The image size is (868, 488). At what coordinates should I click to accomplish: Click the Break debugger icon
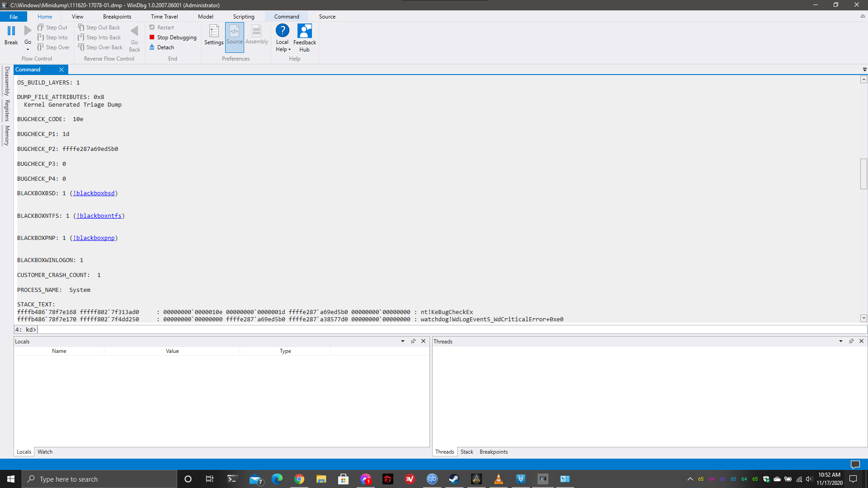pyautogui.click(x=11, y=31)
